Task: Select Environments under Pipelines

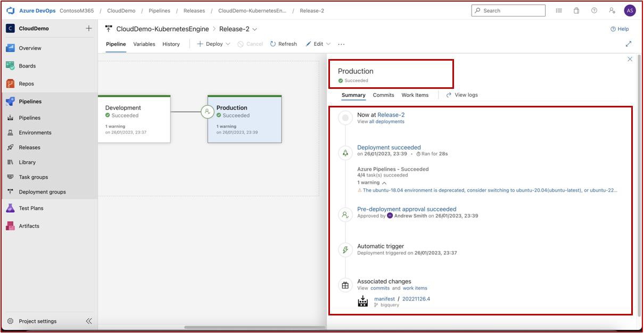Action: 35,132
